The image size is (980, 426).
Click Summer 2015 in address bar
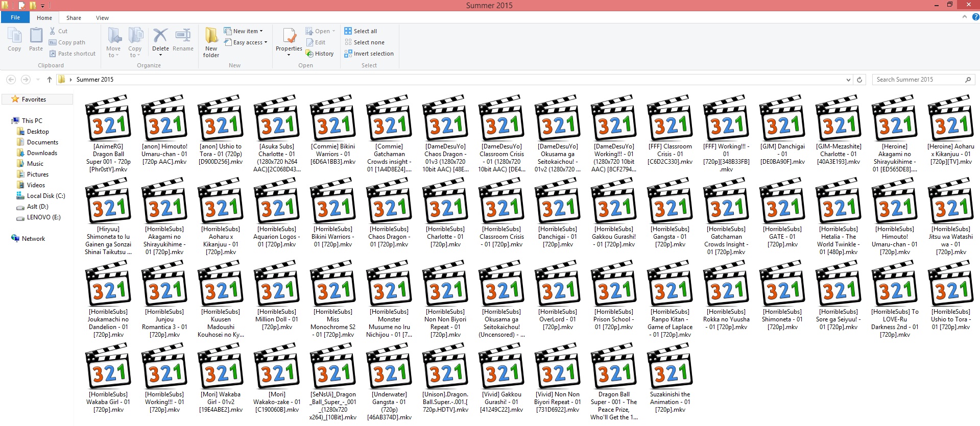pos(95,80)
